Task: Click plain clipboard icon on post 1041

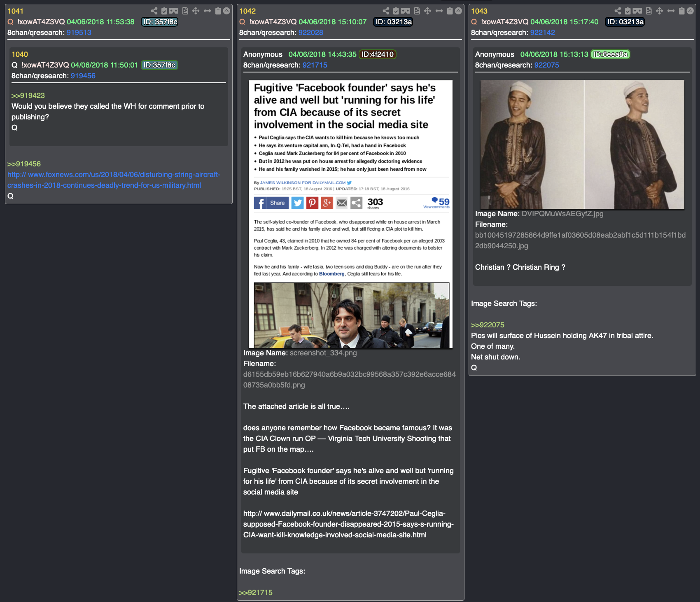Action: pos(218,11)
